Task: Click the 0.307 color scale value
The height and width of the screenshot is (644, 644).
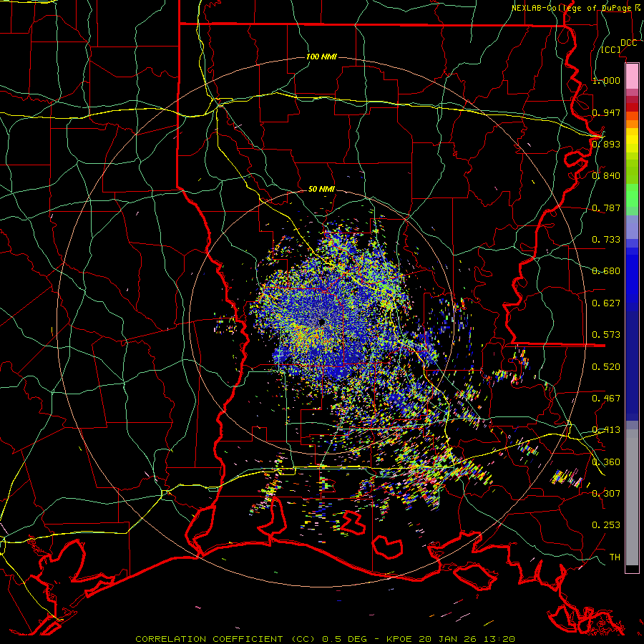Action: pos(606,494)
